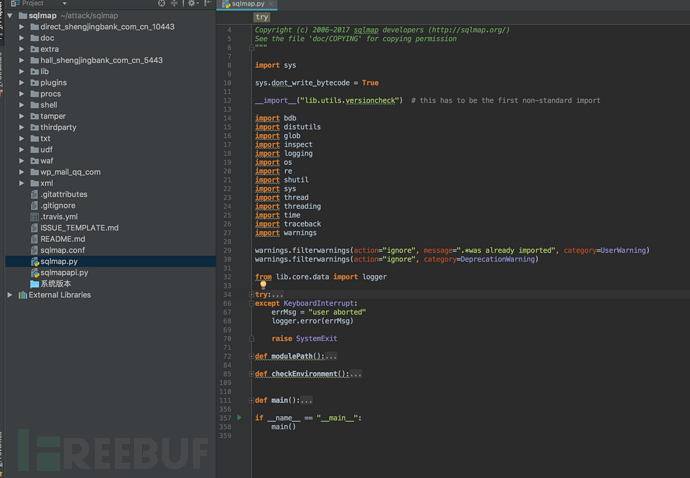This screenshot has height=478, width=690.
Task: Select the .gitignore file icon
Action: point(34,206)
